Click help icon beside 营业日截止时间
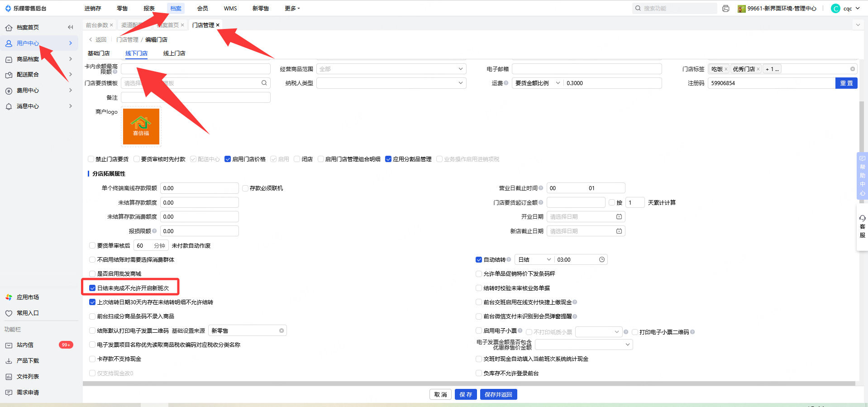This screenshot has width=868, height=407. [x=541, y=188]
